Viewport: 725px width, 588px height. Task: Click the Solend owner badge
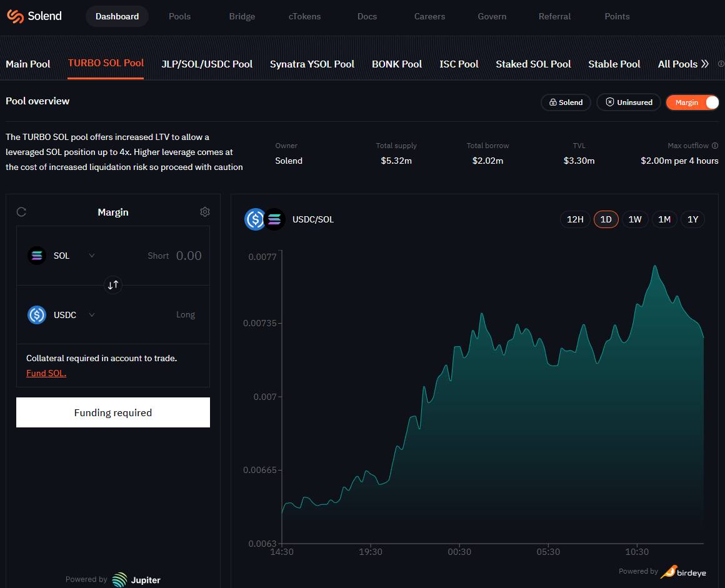pyautogui.click(x=566, y=102)
